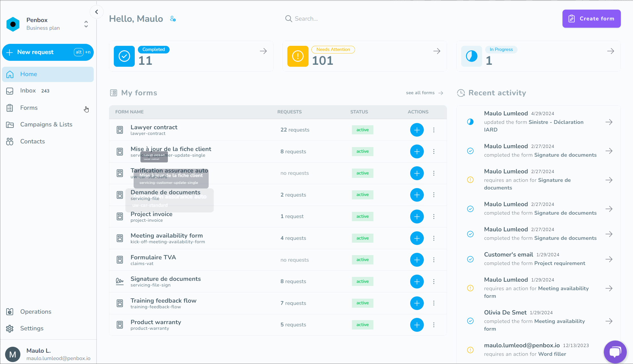Open the Create Form button

[x=592, y=18]
